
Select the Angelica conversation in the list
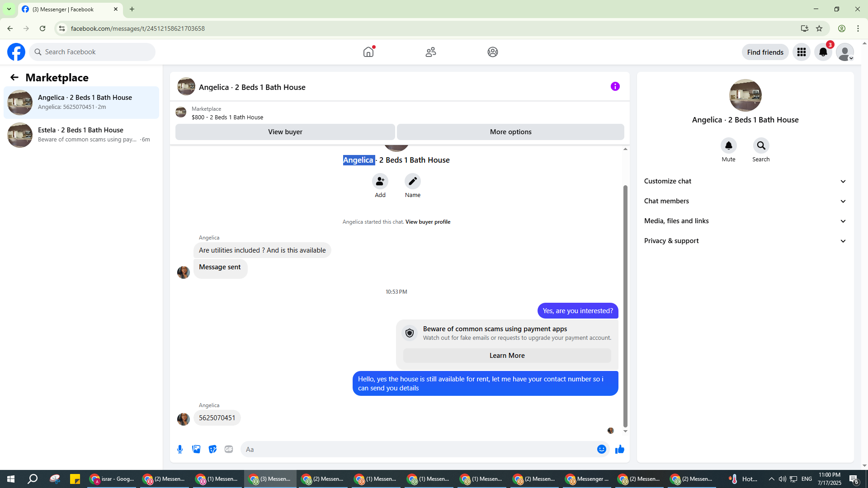pyautogui.click(x=81, y=103)
